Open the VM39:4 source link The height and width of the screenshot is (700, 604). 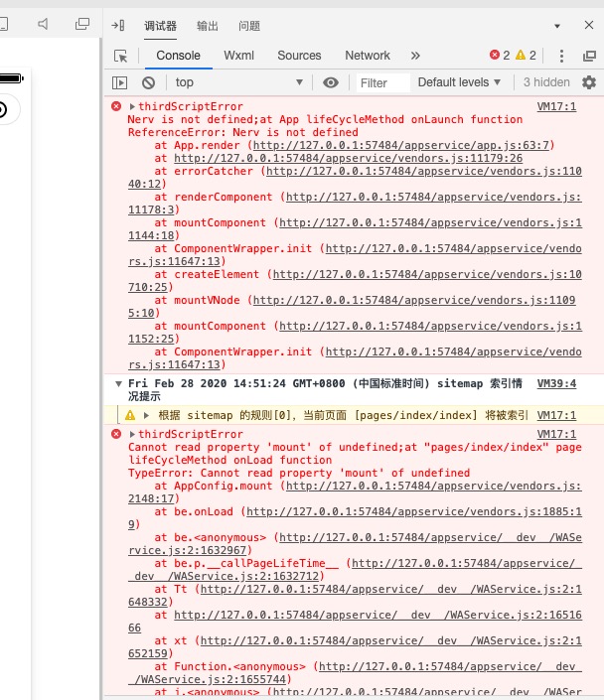coord(556,384)
